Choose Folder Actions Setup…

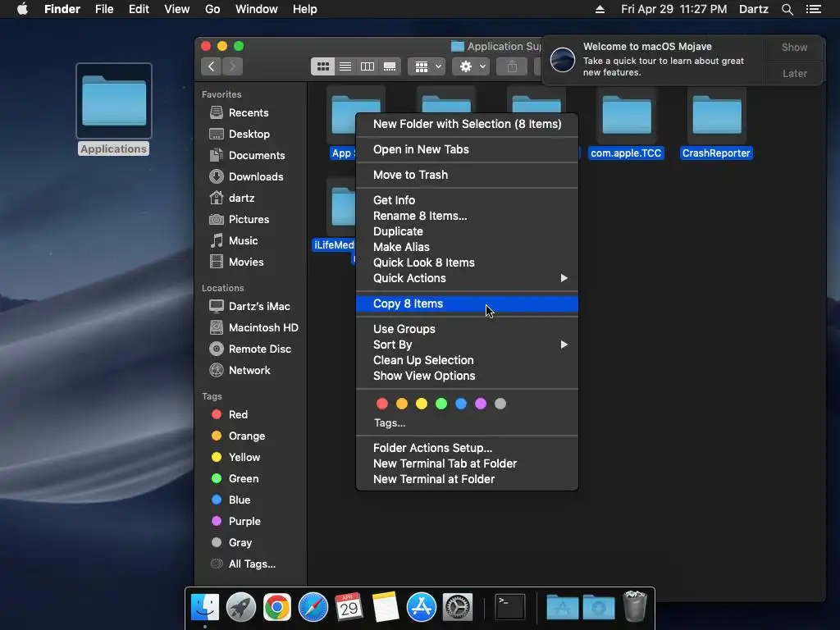tap(467, 448)
